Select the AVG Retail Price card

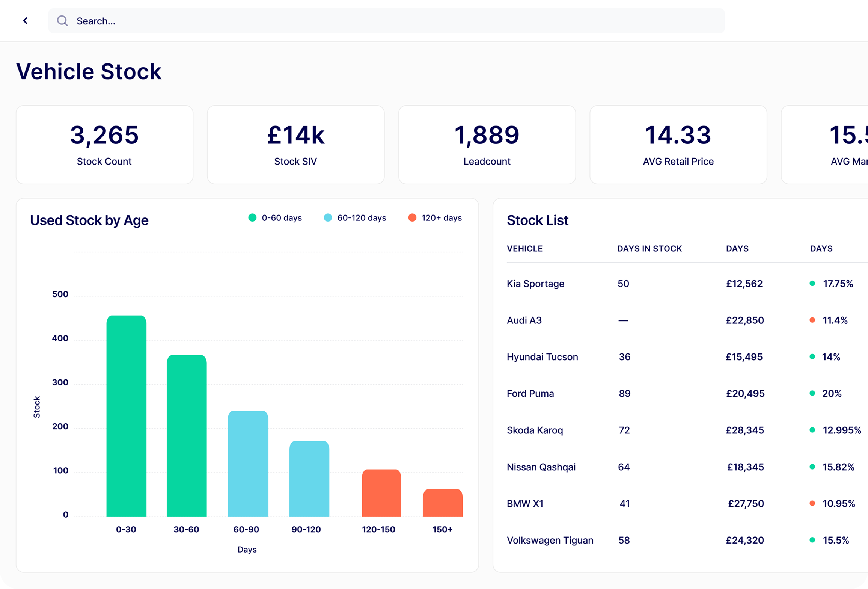[x=678, y=145]
